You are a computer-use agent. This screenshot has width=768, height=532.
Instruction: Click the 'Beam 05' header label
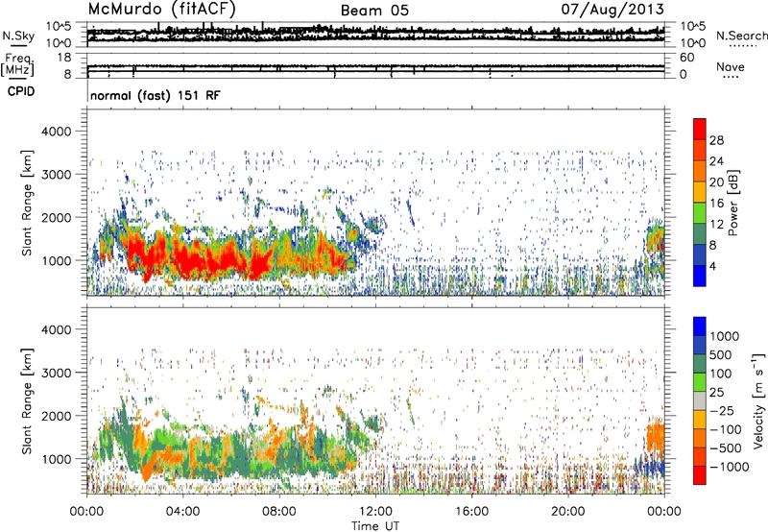click(374, 11)
